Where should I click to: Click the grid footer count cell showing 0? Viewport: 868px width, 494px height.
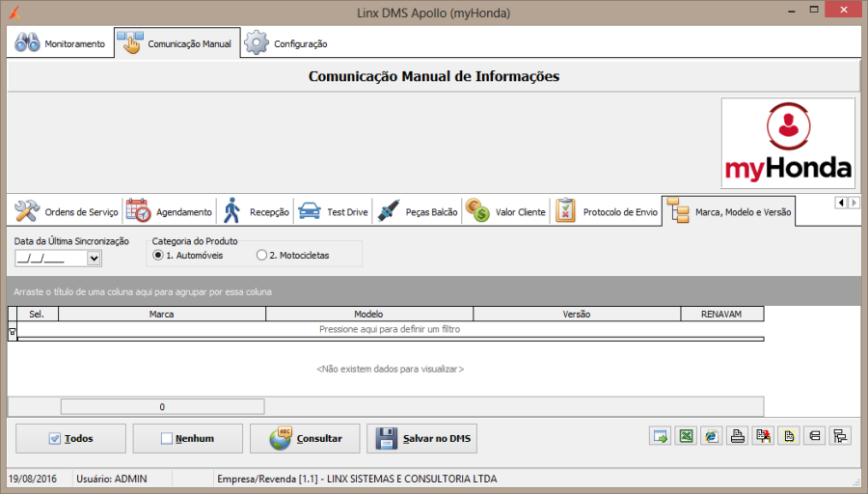click(162, 406)
